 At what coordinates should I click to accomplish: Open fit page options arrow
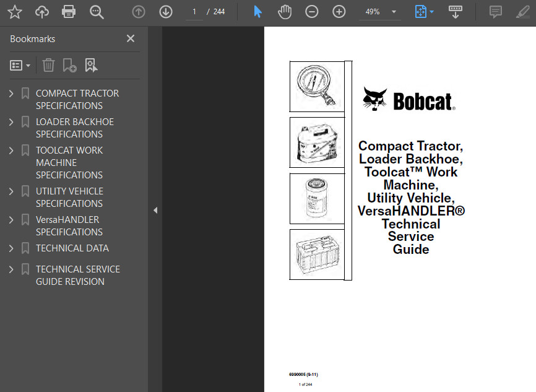[432, 12]
